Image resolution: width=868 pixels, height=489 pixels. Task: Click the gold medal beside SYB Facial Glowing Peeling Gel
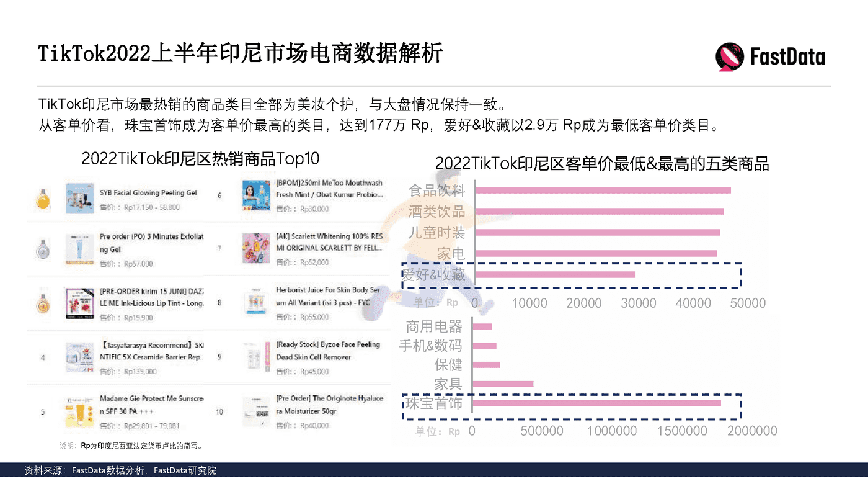click(43, 199)
